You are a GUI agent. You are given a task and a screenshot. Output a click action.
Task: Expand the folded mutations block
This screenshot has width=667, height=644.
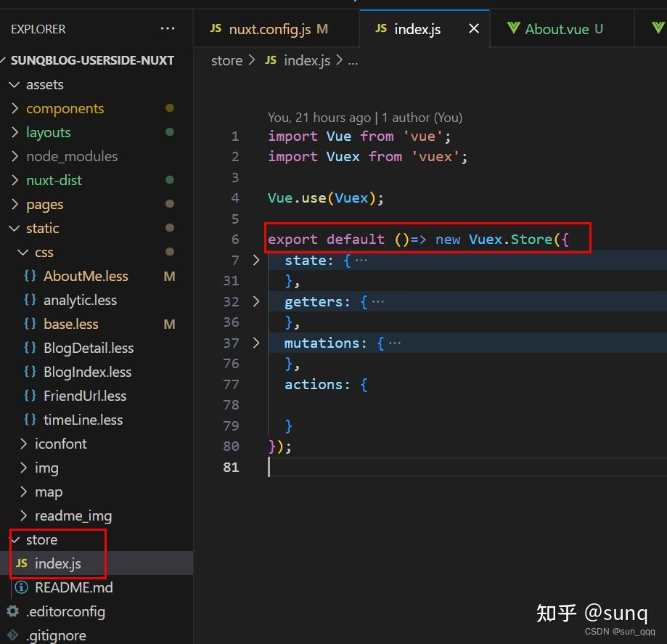(x=256, y=342)
